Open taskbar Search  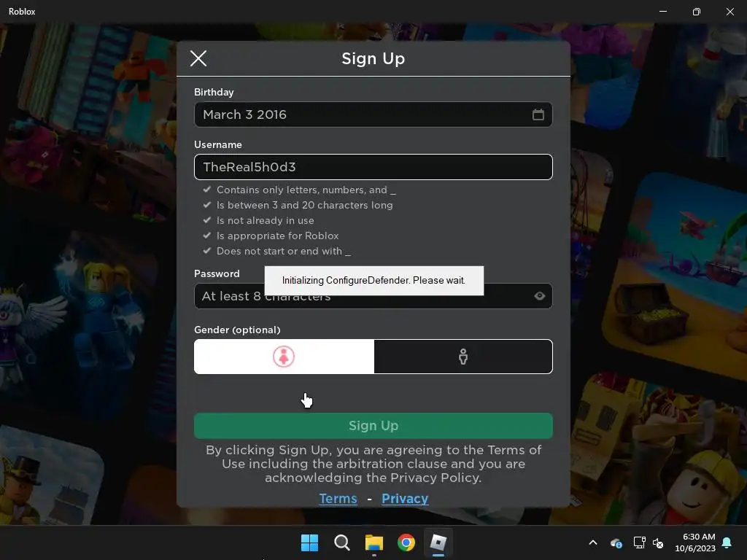click(x=341, y=542)
